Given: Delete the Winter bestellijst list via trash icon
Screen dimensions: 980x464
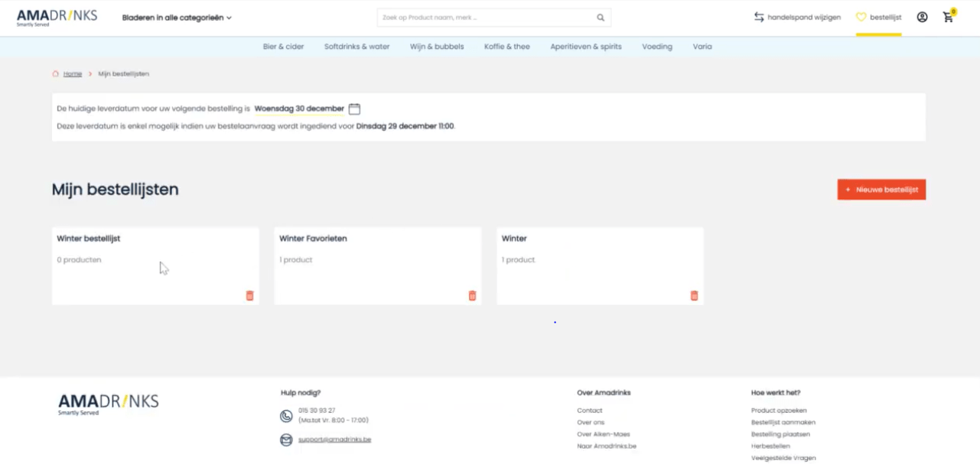Looking at the screenshot, I should coord(249,296).
